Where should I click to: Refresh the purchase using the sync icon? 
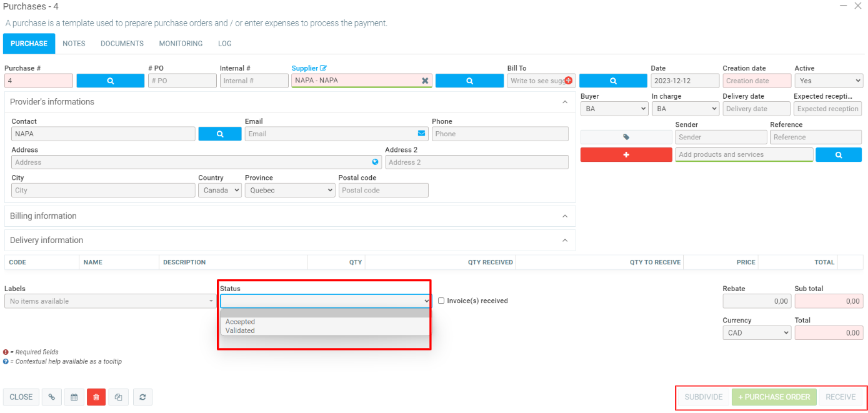(x=140, y=397)
